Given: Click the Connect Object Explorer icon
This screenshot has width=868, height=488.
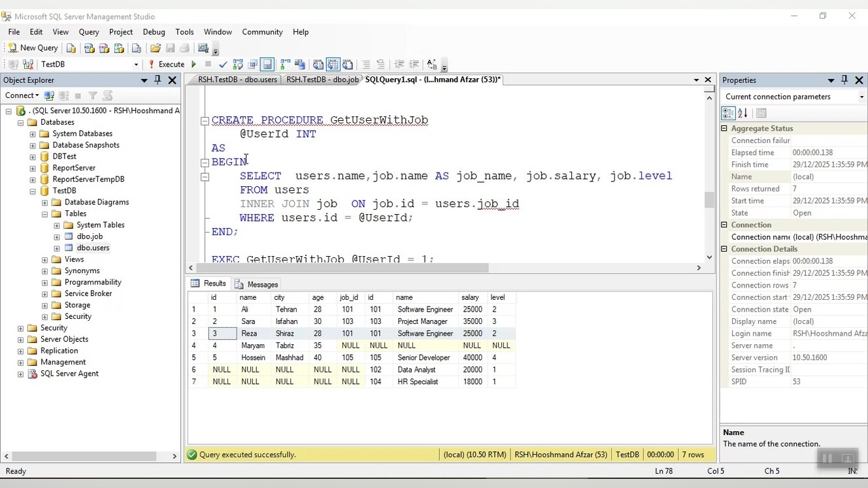Looking at the screenshot, I should pyautogui.click(x=50, y=95).
